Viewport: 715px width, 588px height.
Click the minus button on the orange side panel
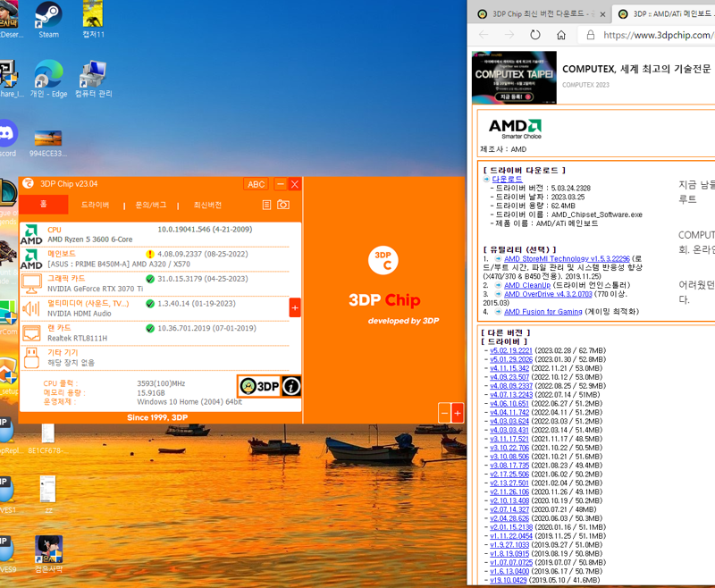pos(444,413)
